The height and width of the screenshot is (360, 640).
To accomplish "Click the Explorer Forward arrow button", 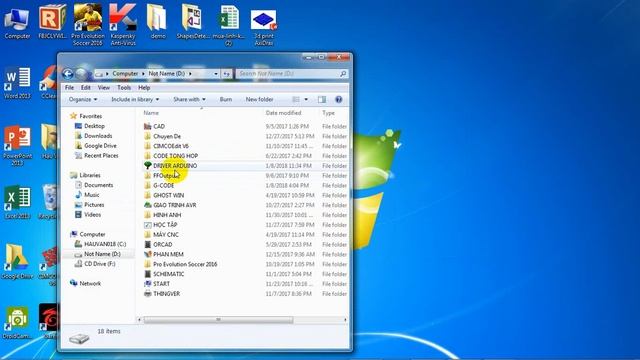I will pos(81,74).
